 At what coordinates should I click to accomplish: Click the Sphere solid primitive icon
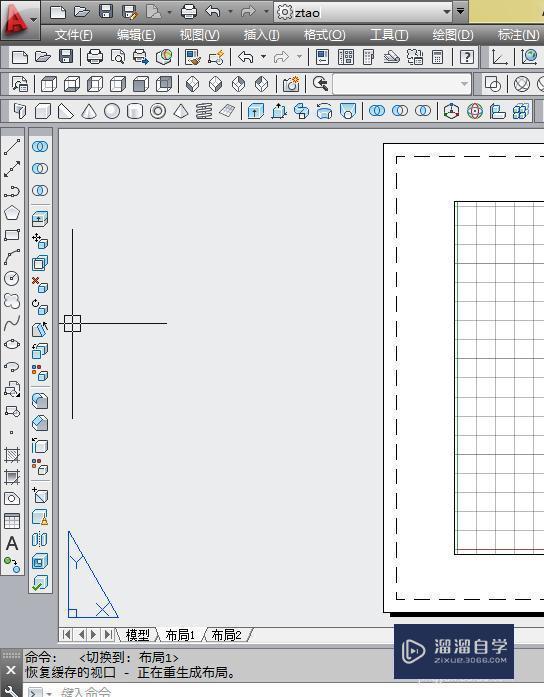coord(112,111)
